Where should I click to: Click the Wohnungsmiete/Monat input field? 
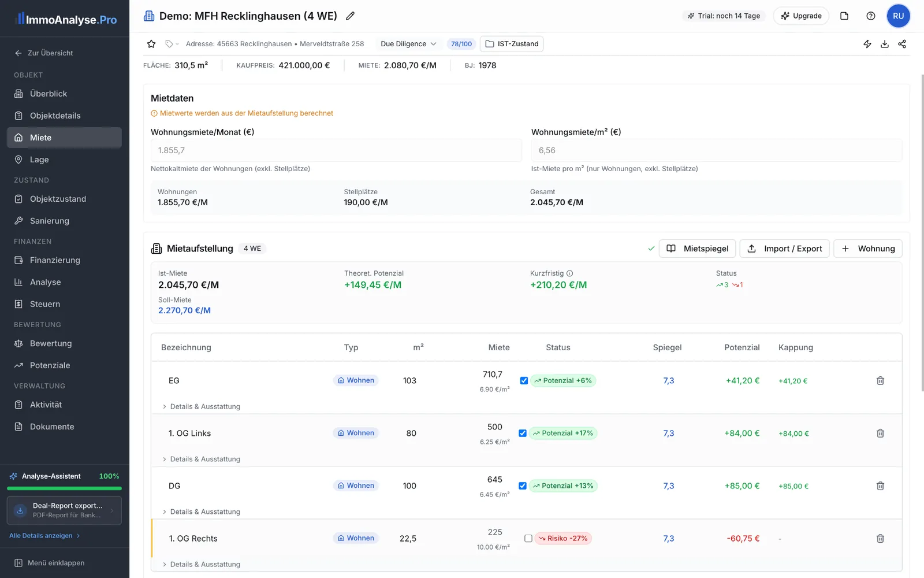(x=336, y=150)
